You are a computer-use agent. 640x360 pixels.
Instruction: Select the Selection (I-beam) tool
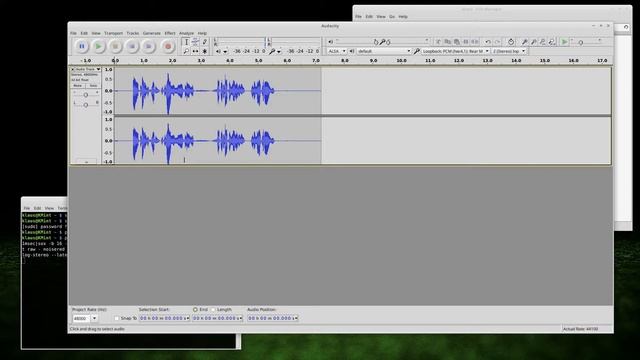click(x=186, y=42)
